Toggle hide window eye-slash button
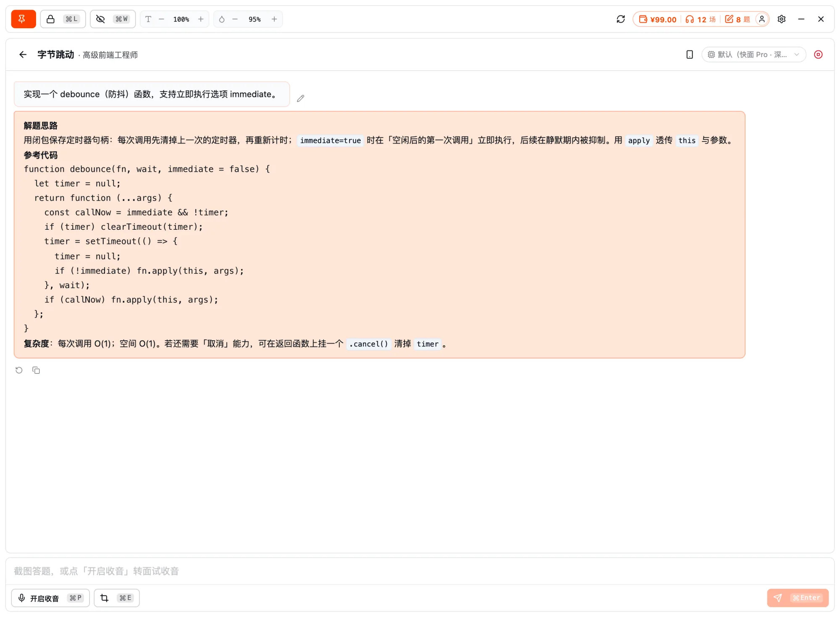 113,19
